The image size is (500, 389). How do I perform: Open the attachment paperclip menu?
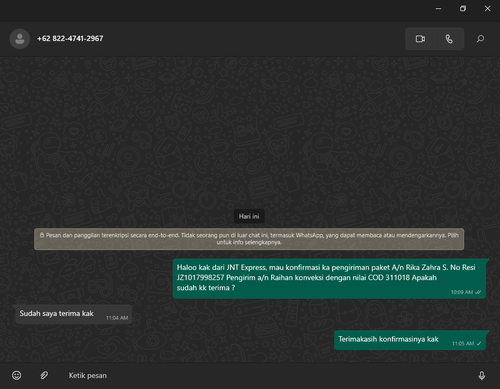tap(44, 375)
